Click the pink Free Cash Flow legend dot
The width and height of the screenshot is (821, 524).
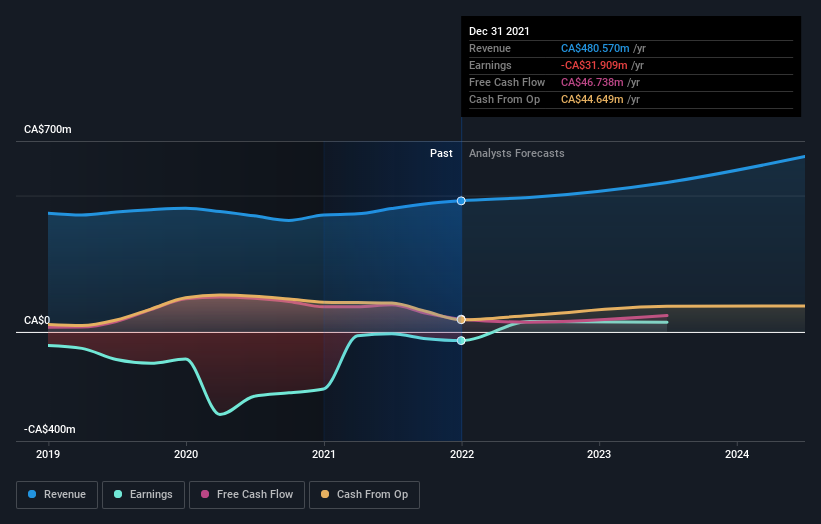(x=205, y=494)
